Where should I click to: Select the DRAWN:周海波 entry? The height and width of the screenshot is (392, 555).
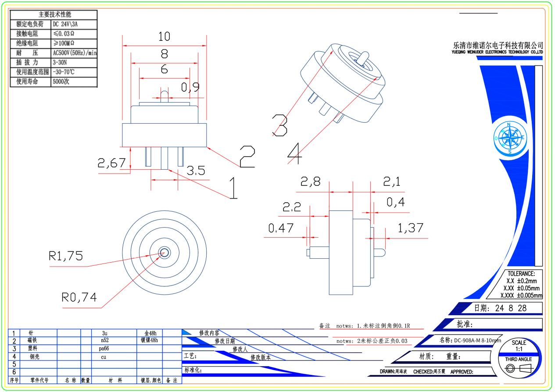pyautogui.click(x=394, y=372)
